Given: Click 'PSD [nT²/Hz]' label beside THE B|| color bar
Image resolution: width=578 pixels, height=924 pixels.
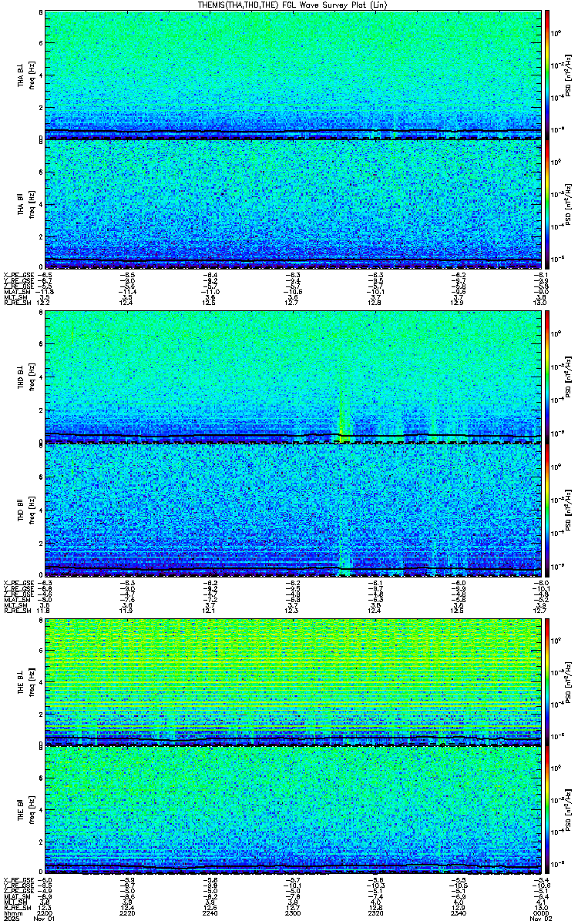Looking at the screenshot, I should [x=568, y=810].
